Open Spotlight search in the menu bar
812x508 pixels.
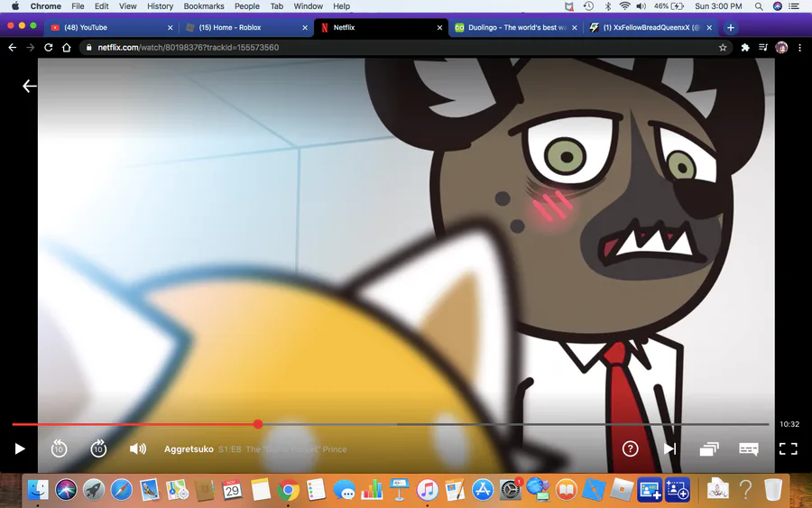759,6
